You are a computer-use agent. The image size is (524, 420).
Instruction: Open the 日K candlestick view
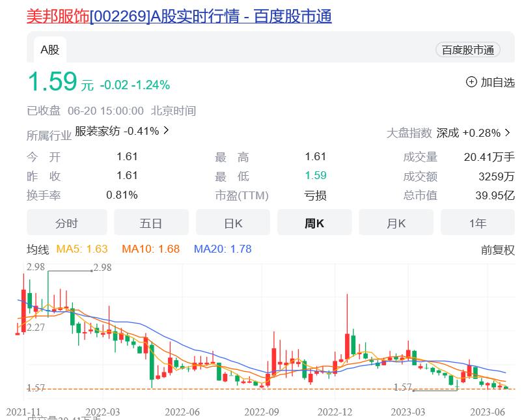click(232, 222)
